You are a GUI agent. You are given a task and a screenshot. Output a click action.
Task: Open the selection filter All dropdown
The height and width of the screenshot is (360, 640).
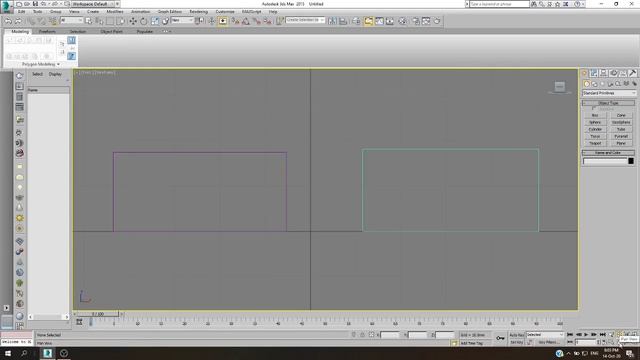71,20
